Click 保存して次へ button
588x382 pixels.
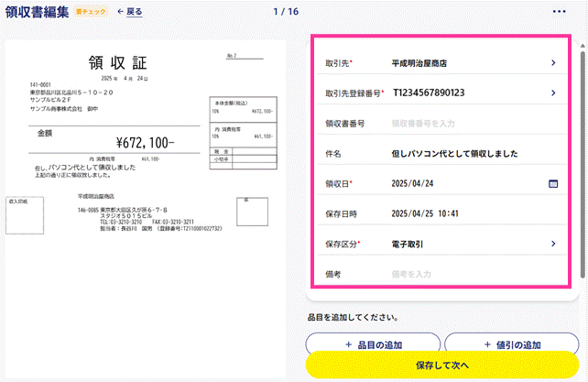click(442, 365)
